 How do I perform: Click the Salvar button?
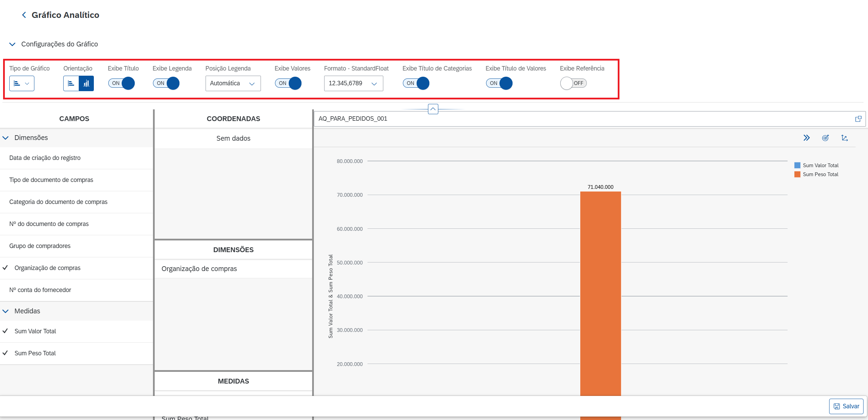846,406
